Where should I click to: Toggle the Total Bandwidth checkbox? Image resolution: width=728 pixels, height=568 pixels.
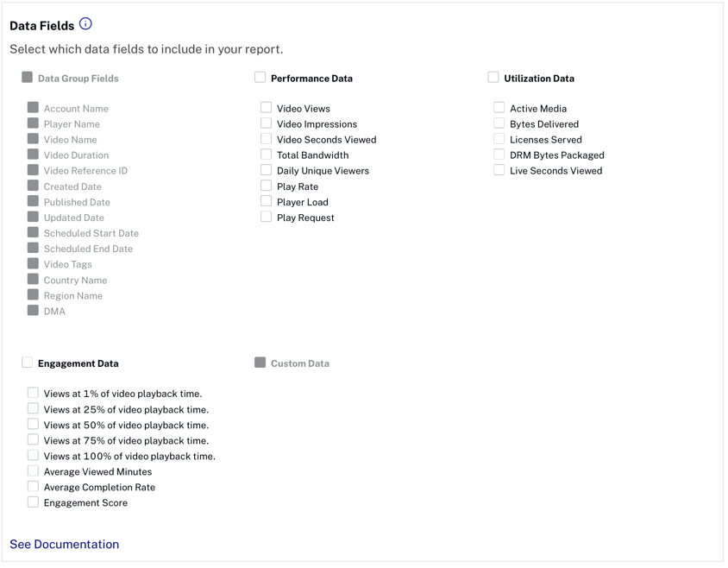[x=266, y=155]
